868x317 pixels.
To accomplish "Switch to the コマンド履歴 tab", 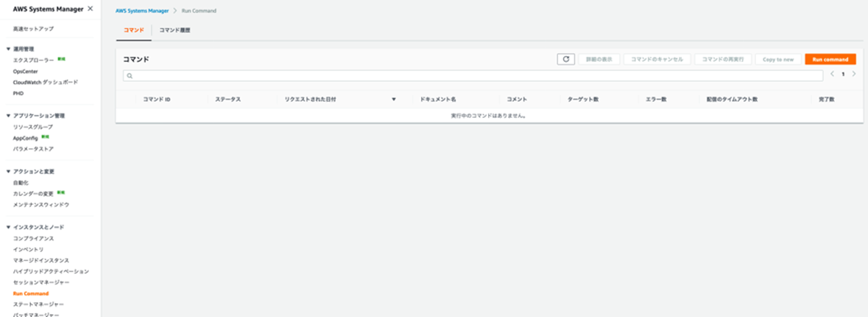I will point(174,30).
